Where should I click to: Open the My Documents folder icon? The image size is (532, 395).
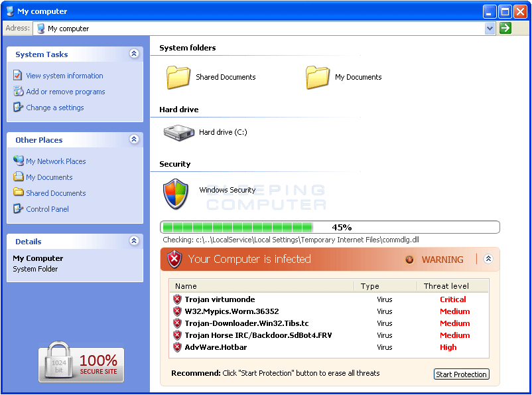tap(318, 77)
